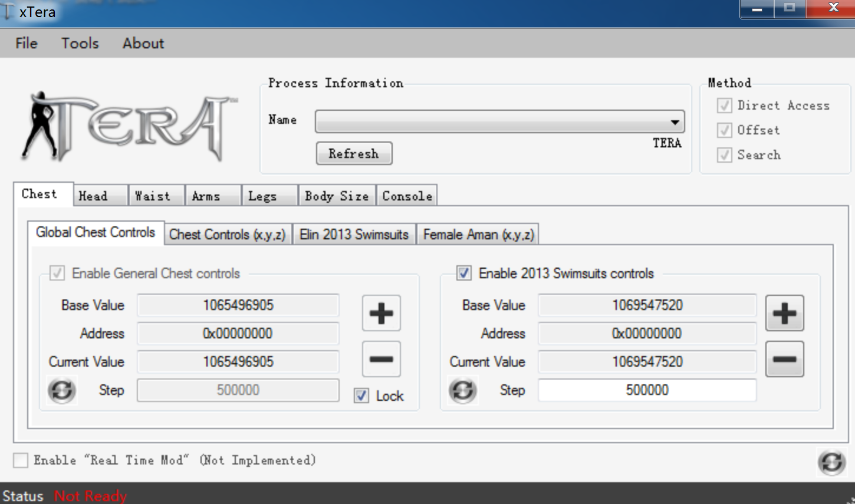
Task: Expand the process Name dropdown
Action: 675,122
